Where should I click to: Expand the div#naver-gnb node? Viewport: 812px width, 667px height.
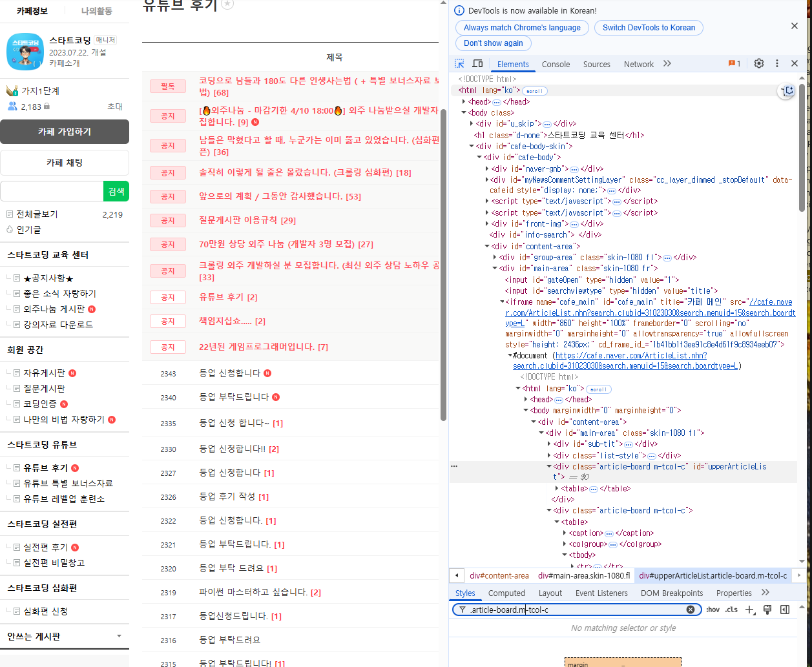[x=487, y=169]
